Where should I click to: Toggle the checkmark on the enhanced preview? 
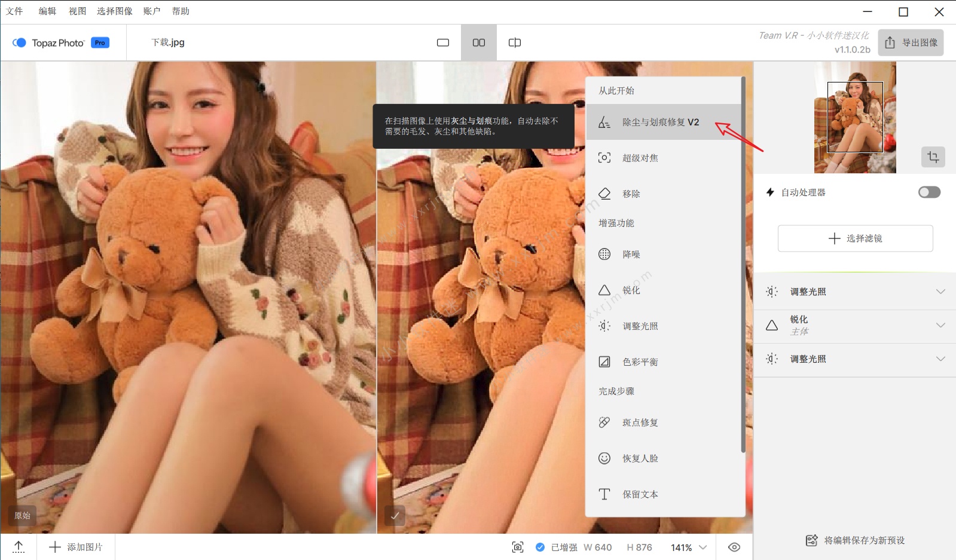[395, 515]
